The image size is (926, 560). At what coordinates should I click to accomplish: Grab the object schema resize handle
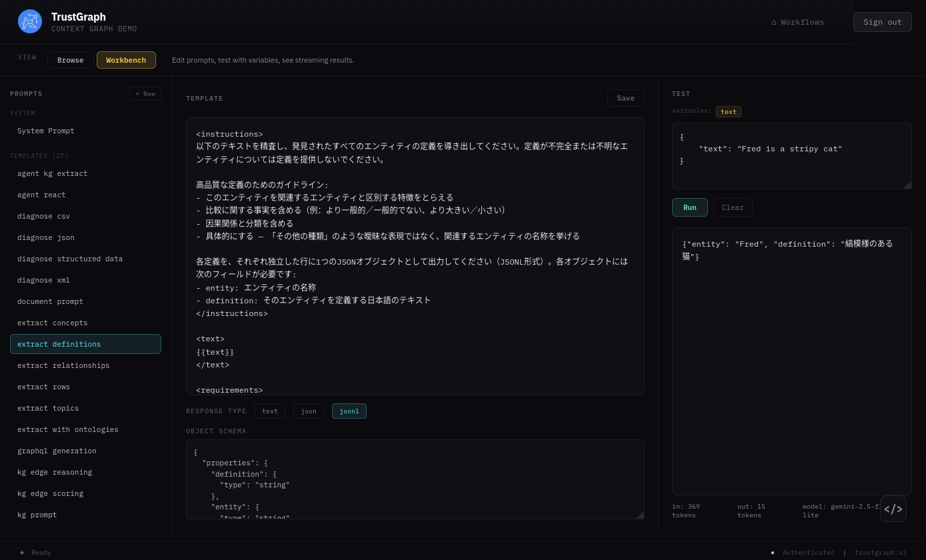tap(640, 515)
